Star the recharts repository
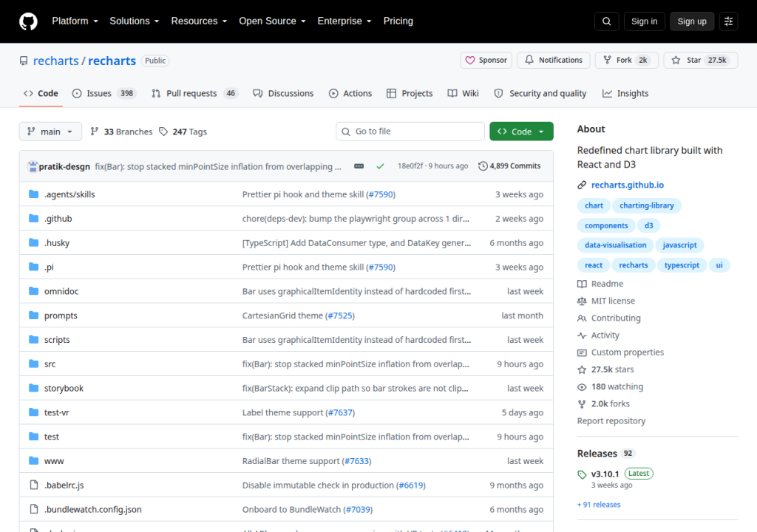This screenshot has height=532, width=757. coord(701,60)
